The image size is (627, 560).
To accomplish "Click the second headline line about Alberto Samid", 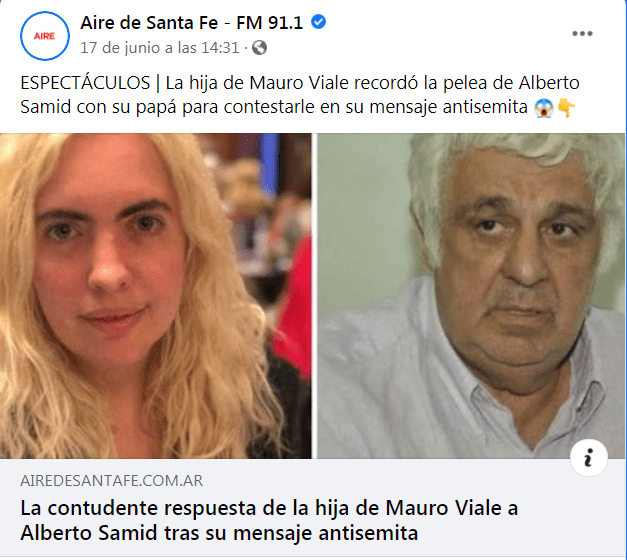I will coord(219,533).
